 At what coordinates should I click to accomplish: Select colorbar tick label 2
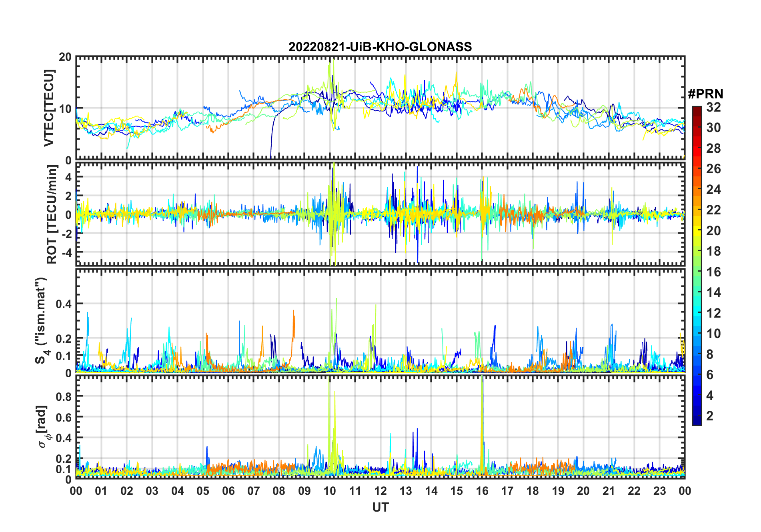[710, 416]
